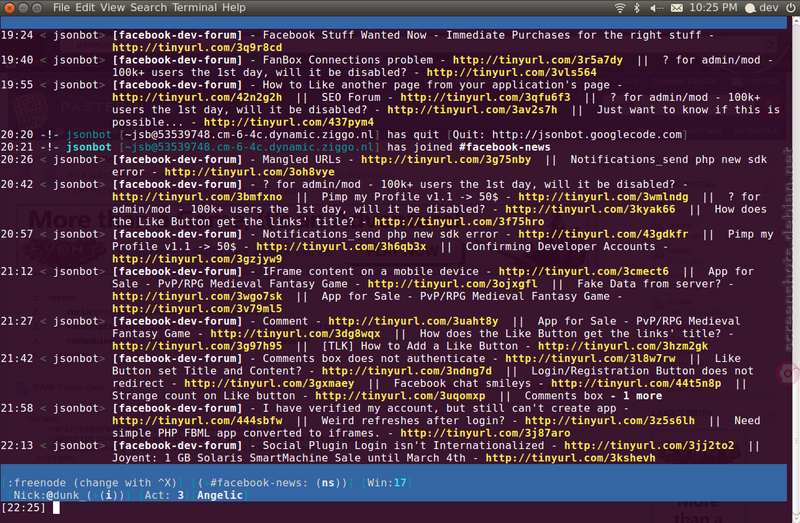Image resolution: width=800 pixels, height=523 pixels.
Task: Open link tinyurl.com/3vls564
Action: click(511, 72)
